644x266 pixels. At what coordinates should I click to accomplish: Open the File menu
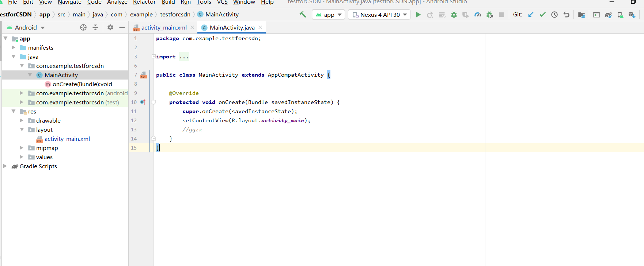point(12,2)
